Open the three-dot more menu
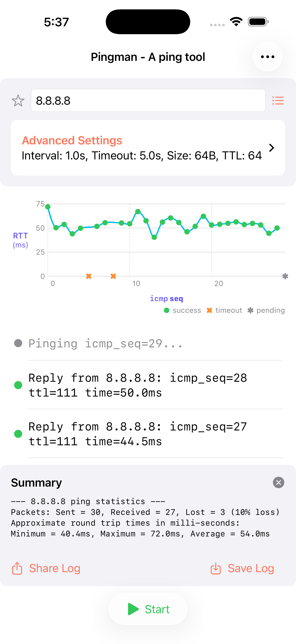This screenshot has width=296, height=644. pyautogui.click(x=268, y=57)
